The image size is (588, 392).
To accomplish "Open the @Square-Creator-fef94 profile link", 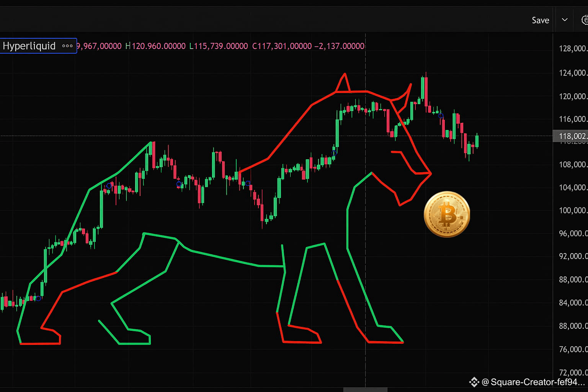I will pyautogui.click(x=533, y=382).
